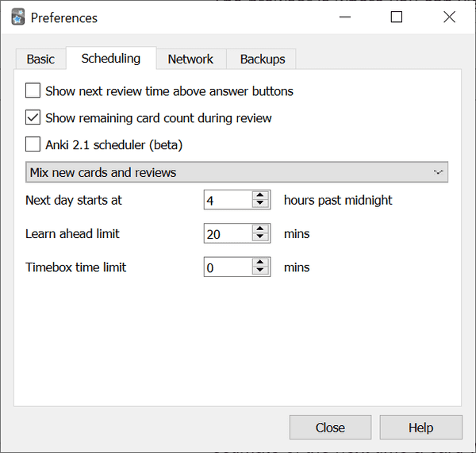This screenshot has width=476, height=453.
Task: Click the Timebox time limit field
Action: click(x=227, y=267)
